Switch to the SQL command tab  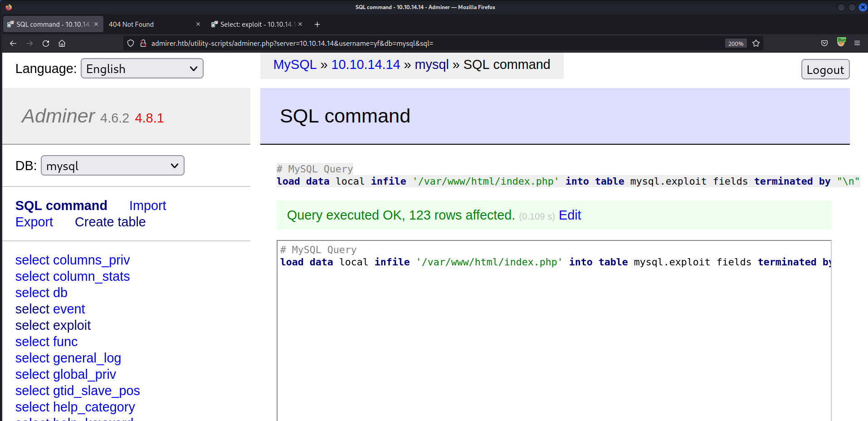tap(53, 24)
